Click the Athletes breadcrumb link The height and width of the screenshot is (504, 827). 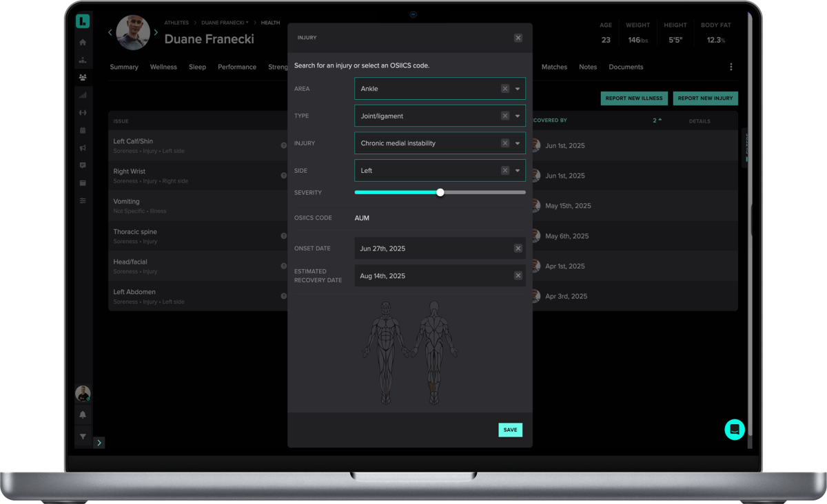coord(176,23)
